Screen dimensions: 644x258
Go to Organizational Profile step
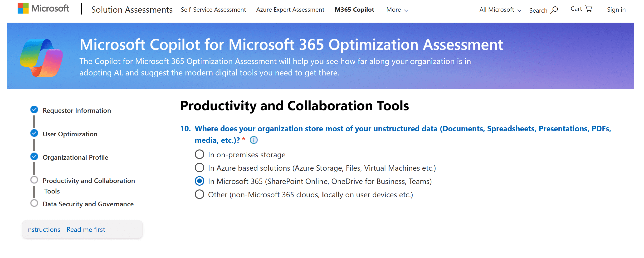click(75, 157)
